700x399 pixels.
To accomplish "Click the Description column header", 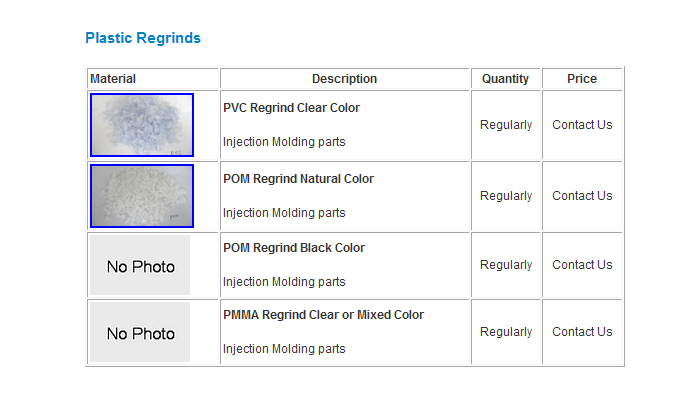I will 344,79.
